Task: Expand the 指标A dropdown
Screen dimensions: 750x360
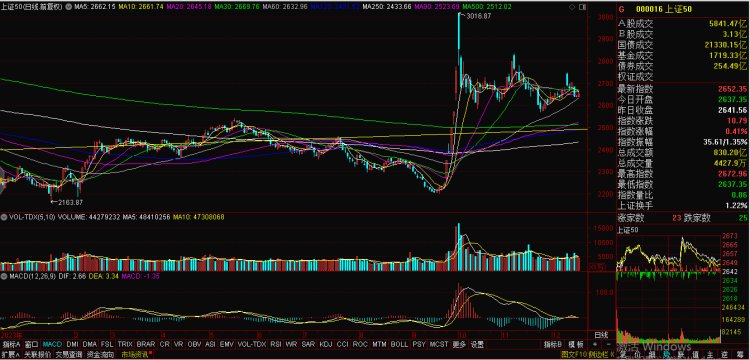Action: [x=11, y=344]
